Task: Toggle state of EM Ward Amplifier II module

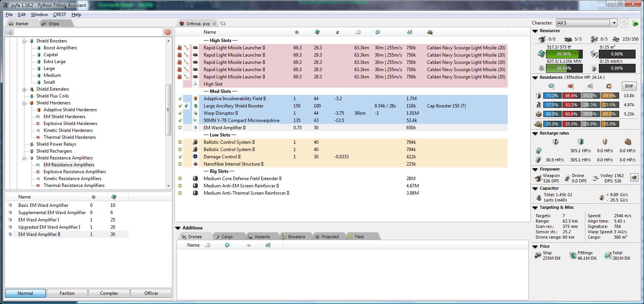Action: pyautogui.click(x=180, y=128)
